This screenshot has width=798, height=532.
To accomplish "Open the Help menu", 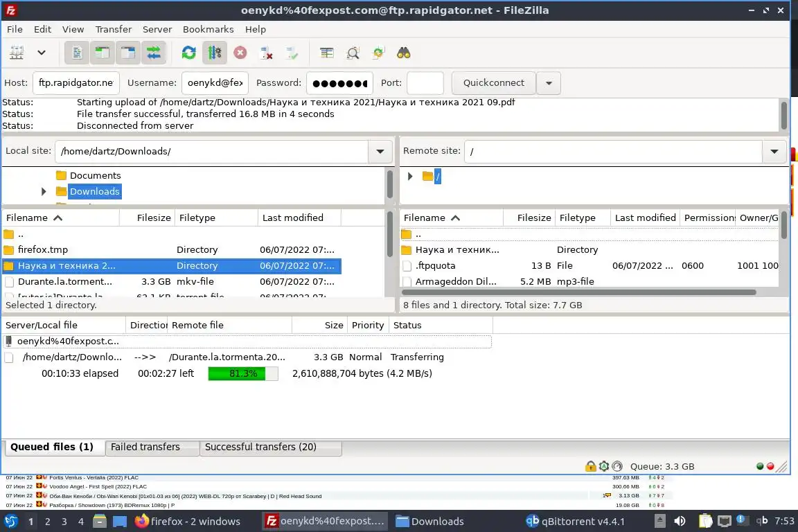I will coord(256,30).
